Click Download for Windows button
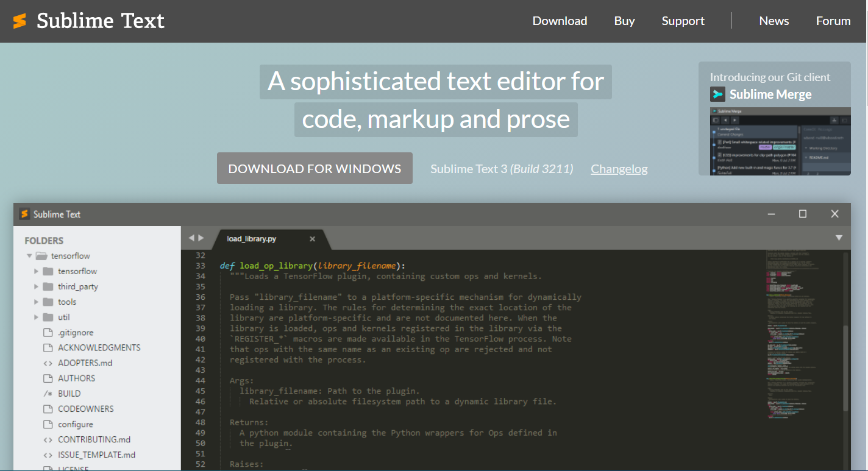Image resolution: width=868 pixels, height=471 pixels. (315, 168)
